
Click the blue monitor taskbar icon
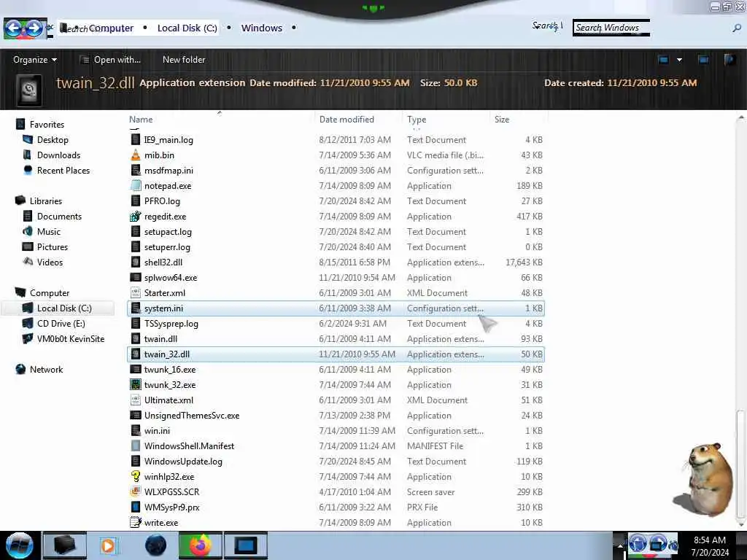point(246,545)
